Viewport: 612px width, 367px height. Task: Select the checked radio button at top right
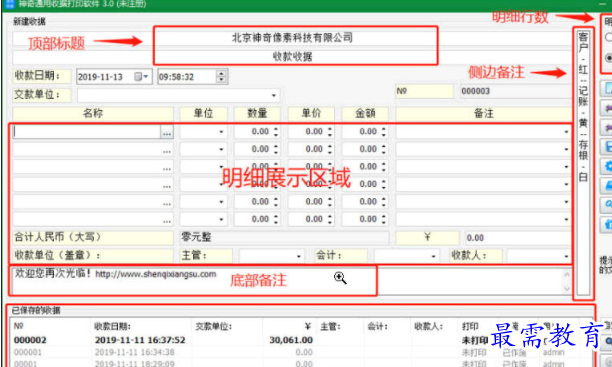(x=609, y=58)
